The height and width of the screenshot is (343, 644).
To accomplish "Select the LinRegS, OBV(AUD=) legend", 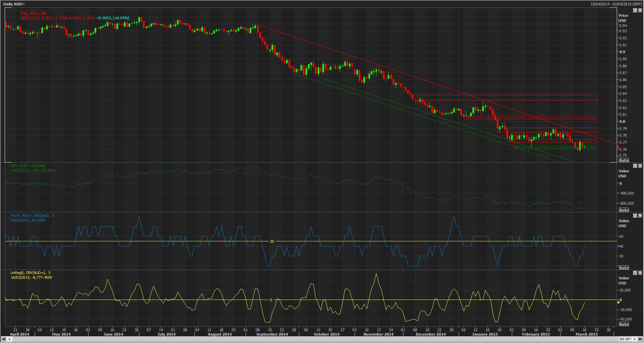I will pyautogui.click(x=30, y=273).
